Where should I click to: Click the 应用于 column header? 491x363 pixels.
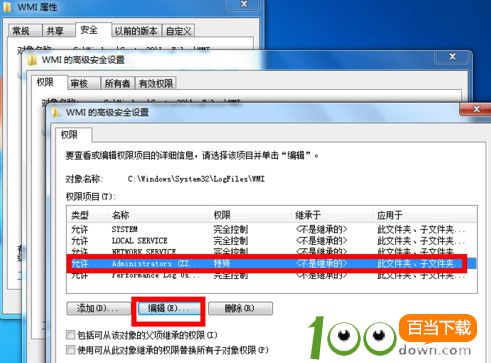(425, 215)
